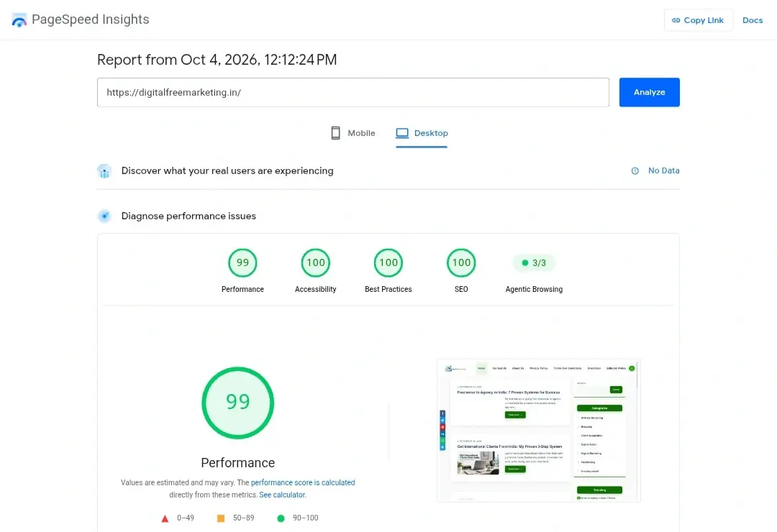Run the Analyze button
This screenshot has height=532, width=777.
pyautogui.click(x=649, y=92)
